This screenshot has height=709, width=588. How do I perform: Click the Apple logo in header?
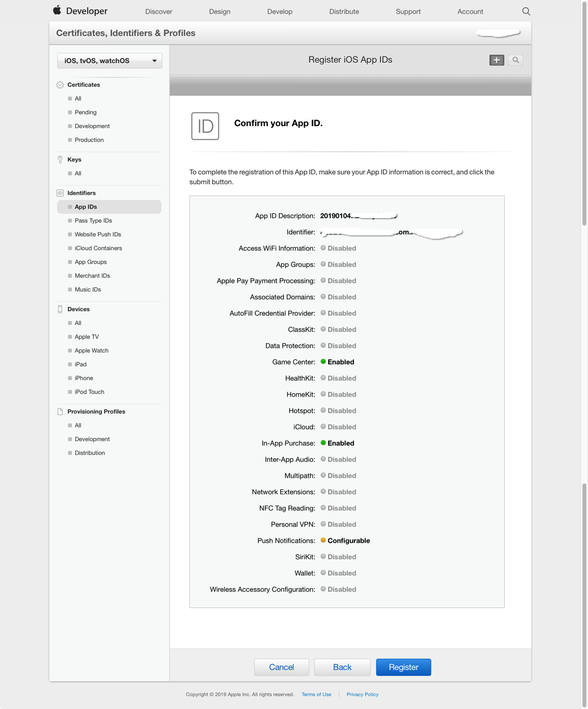click(x=57, y=10)
